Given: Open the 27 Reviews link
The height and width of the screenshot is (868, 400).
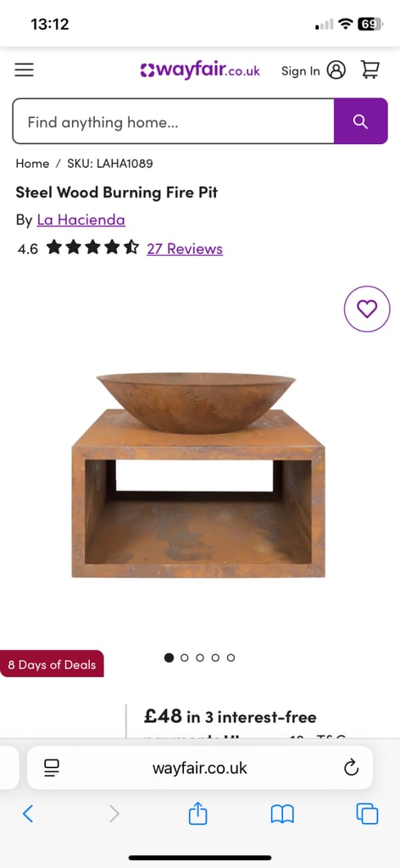Looking at the screenshot, I should [x=185, y=248].
